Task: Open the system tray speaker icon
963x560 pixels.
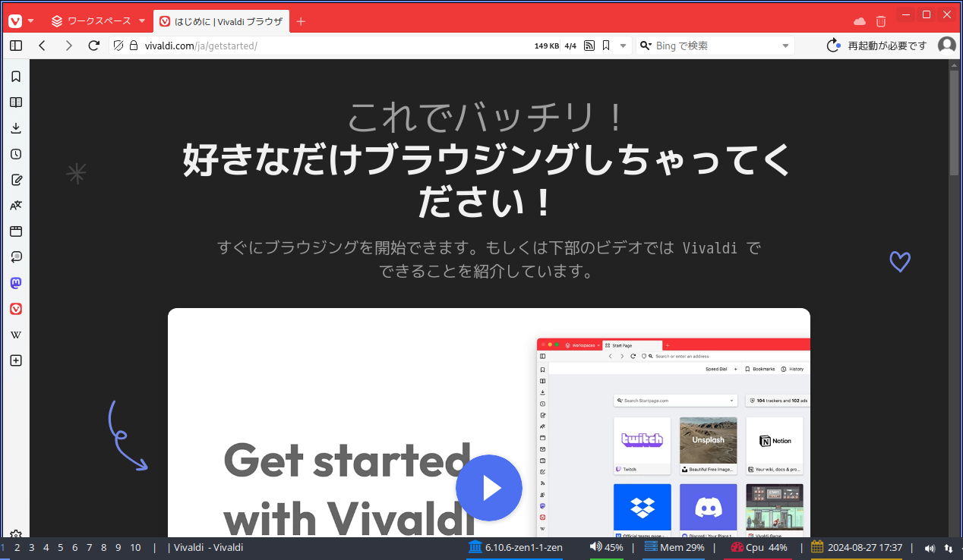Action: click(930, 548)
